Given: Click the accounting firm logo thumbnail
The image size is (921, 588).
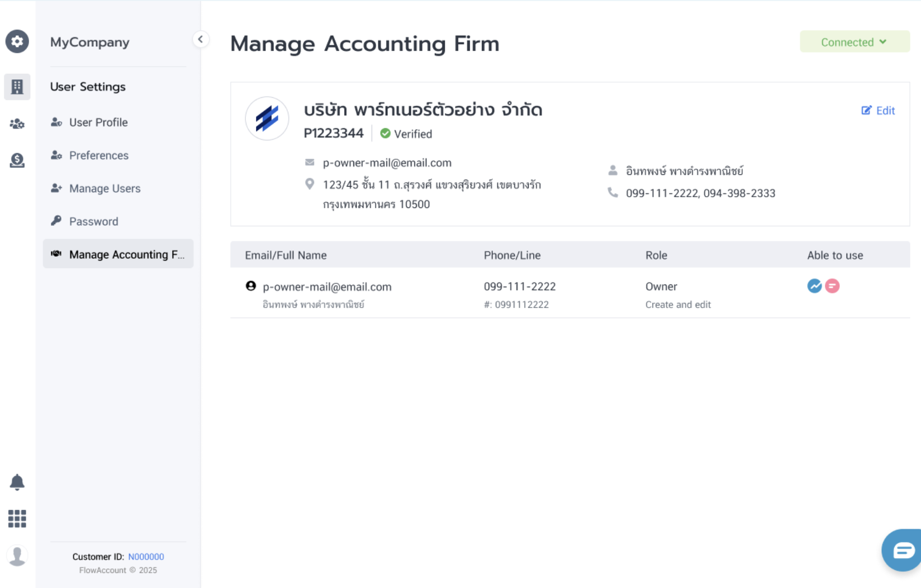Looking at the screenshot, I should click(267, 118).
